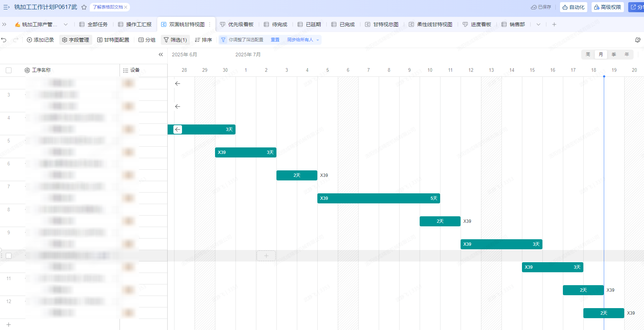The width and height of the screenshot is (644, 330).
Task: Jump back using arrow on first teal bar
Action: [x=178, y=129]
